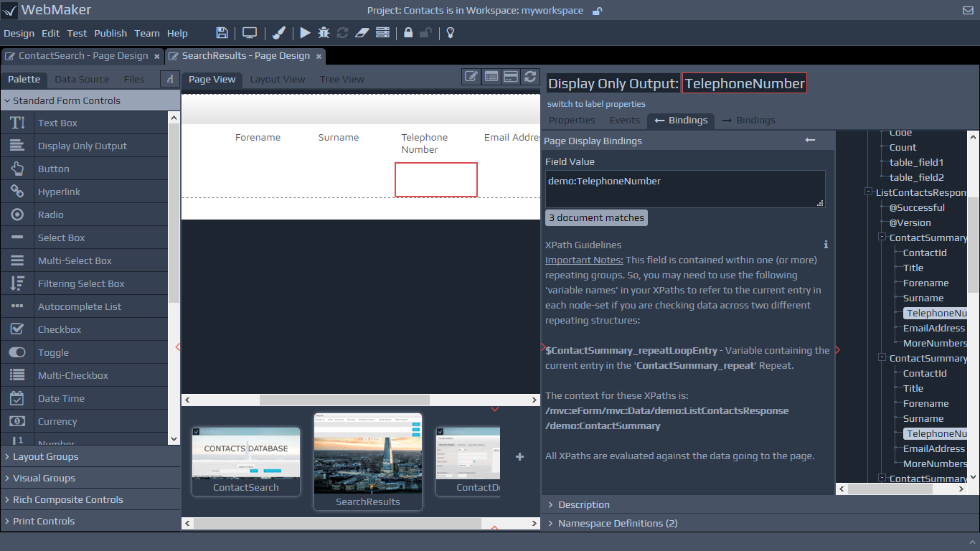Expand the Visual Groups section

[x=90, y=478]
